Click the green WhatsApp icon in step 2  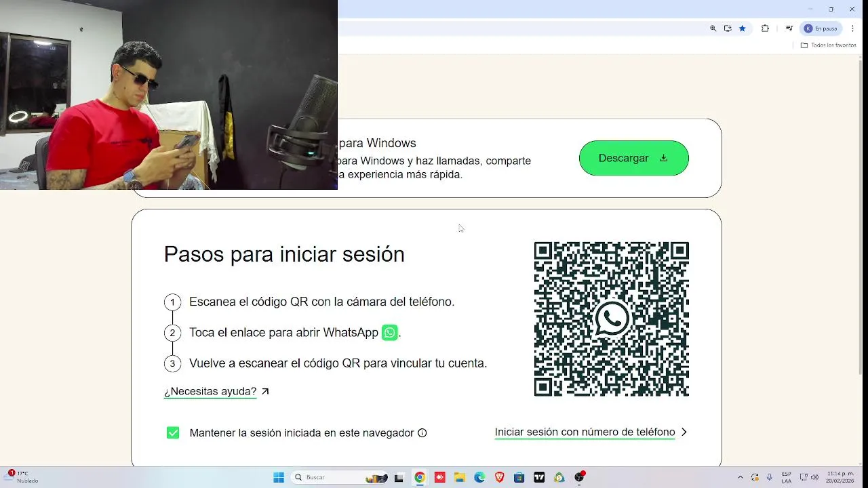[389, 333]
